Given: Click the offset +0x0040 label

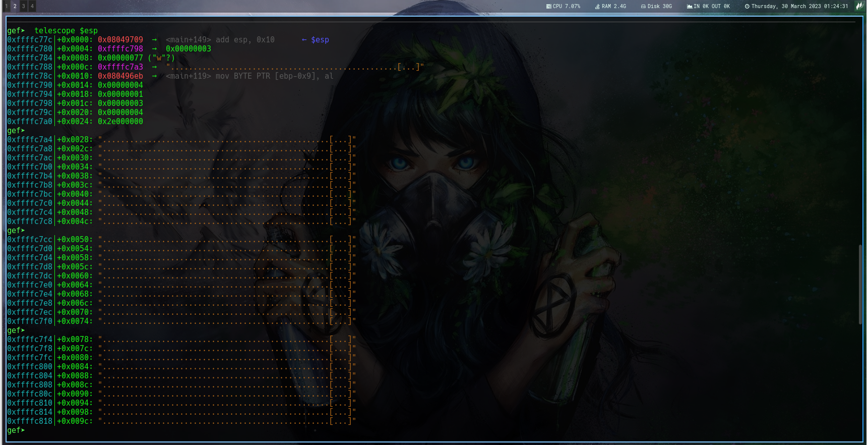Looking at the screenshot, I should [x=75, y=194].
